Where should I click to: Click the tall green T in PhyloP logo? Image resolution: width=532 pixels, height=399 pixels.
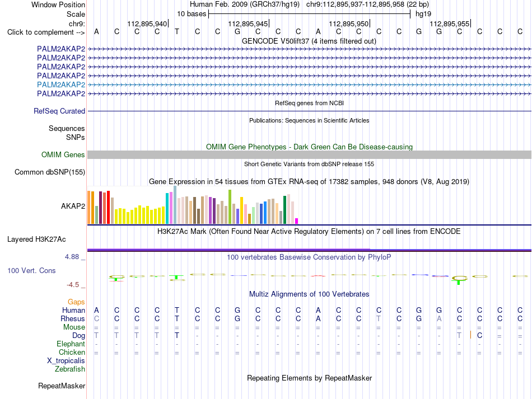coord(459,280)
